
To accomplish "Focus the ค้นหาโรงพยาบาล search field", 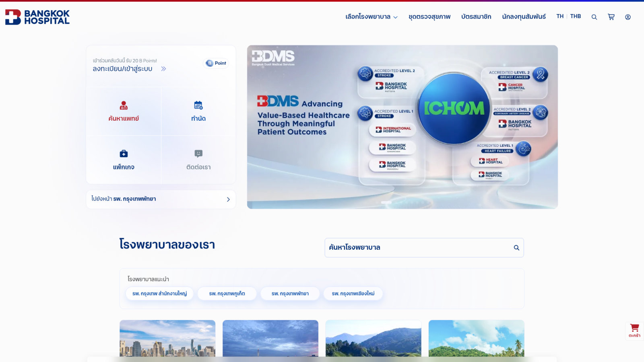I will click(x=424, y=248).
